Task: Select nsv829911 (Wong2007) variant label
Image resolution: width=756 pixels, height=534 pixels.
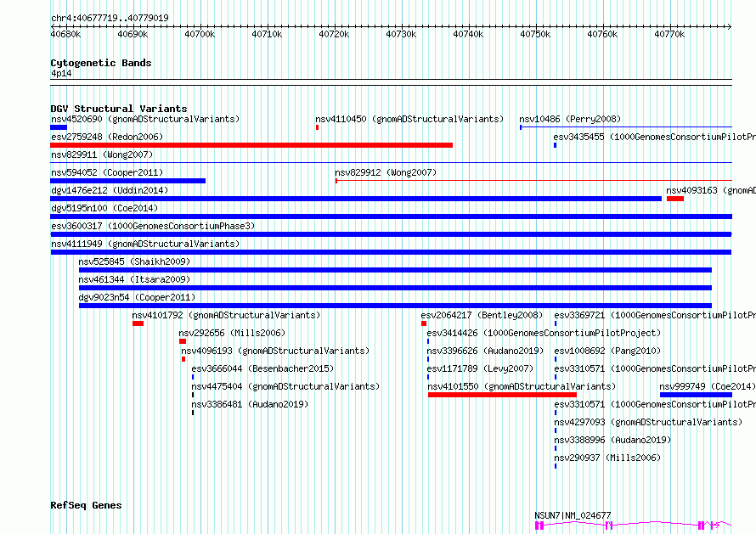Action: point(102,155)
